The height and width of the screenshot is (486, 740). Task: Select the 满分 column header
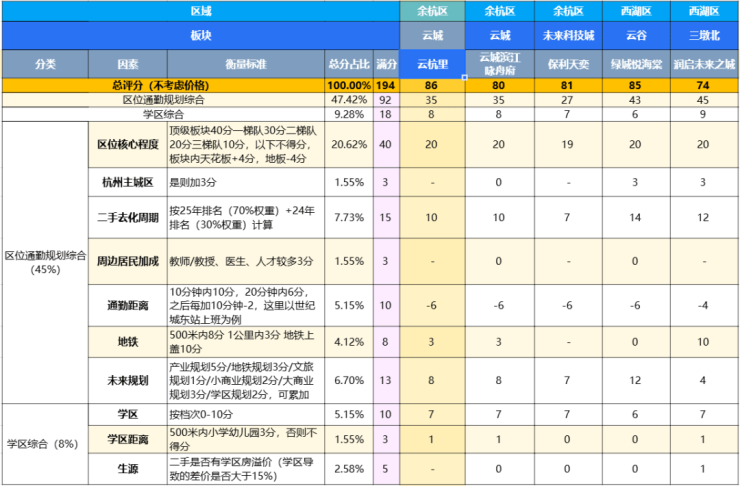coord(386,63)
